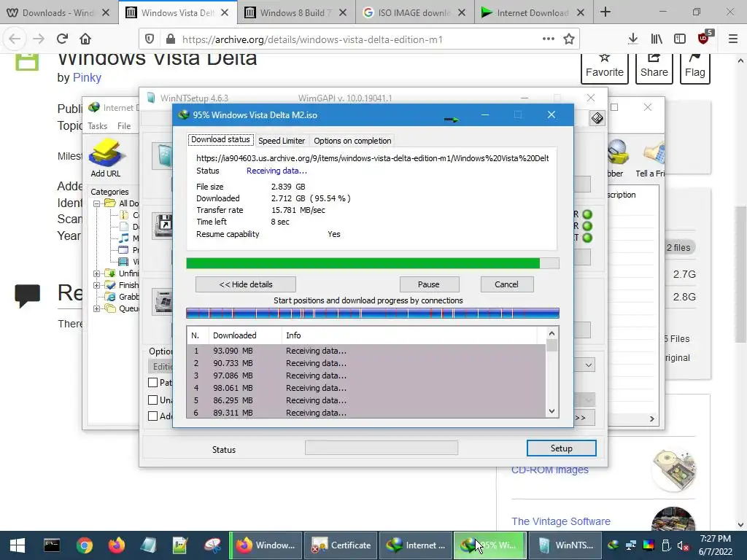Click the scroll-down arrow in the connections list
747x560 pixels.
tap(551, 411)
